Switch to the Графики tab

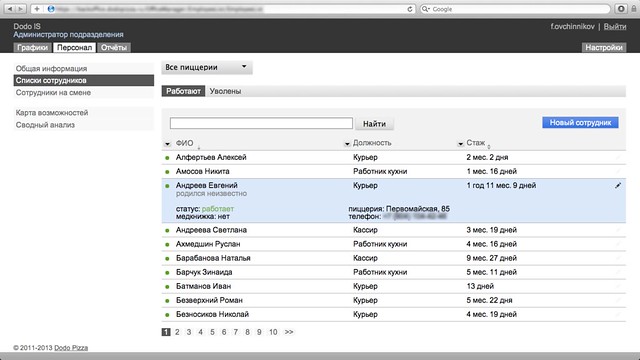coord(33,47)
